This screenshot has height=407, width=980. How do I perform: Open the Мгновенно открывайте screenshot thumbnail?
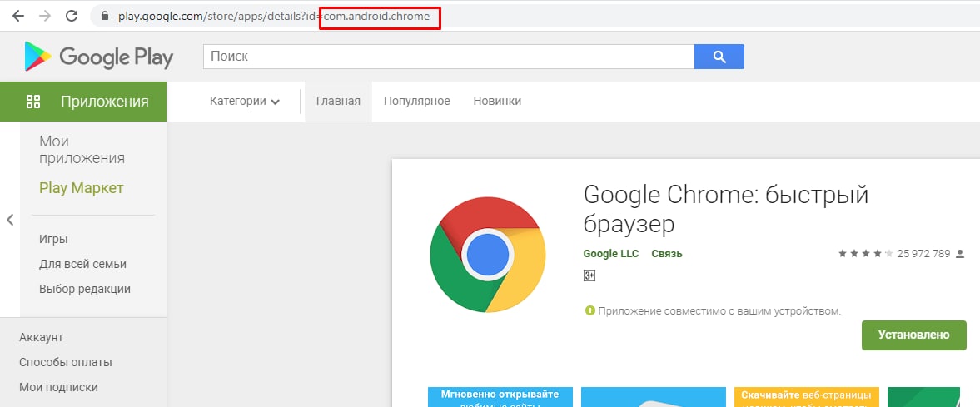[500, 397]
